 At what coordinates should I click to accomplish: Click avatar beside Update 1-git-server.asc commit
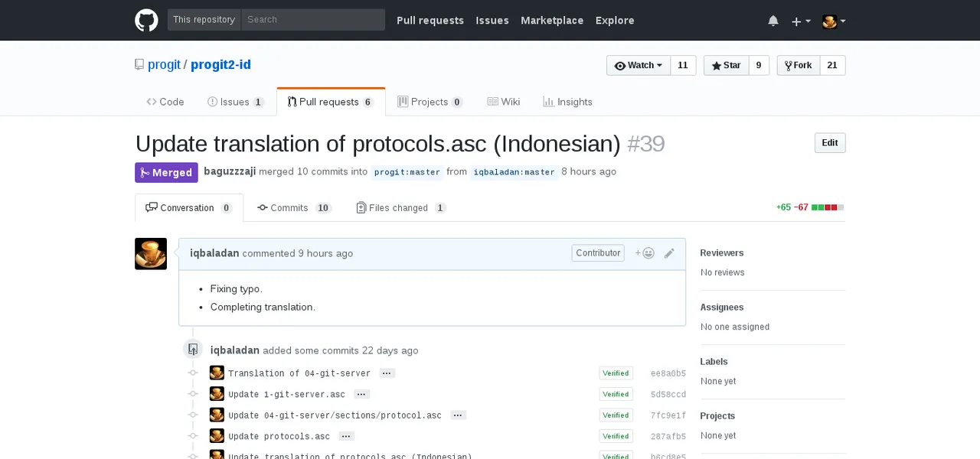(217, 394)
